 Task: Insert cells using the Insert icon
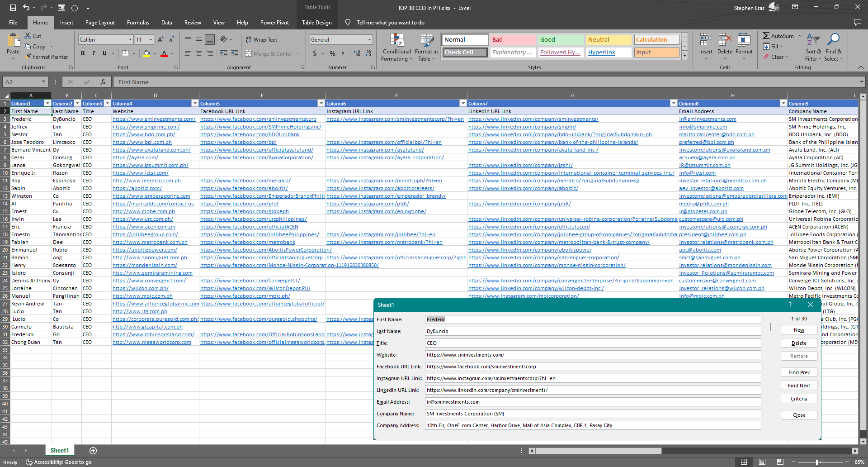click(x=706, y=40)
